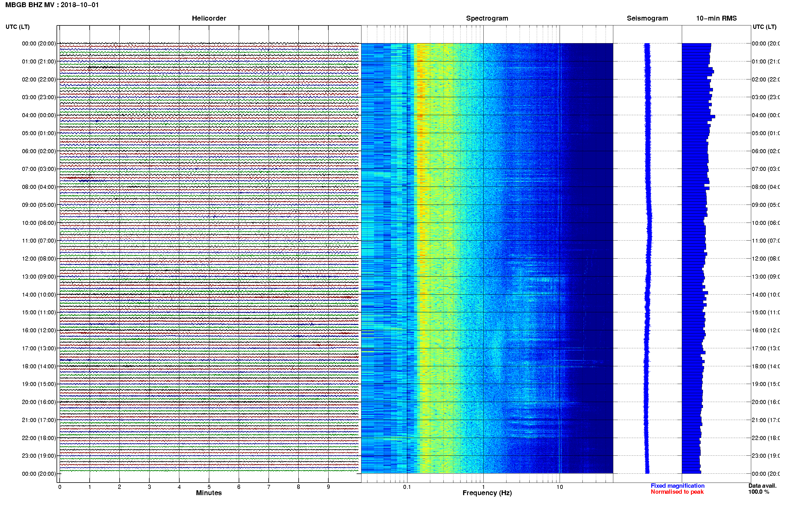The height and width of the screenshot is (508, 812).
Task: Click the left time label '12:00 (08:00)'
Action: coord(39,258)
